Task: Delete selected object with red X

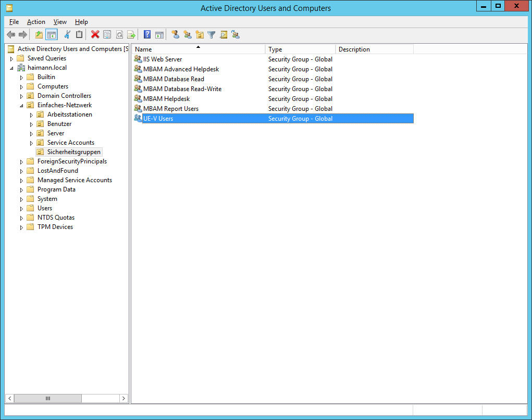Action: (95, 34)
